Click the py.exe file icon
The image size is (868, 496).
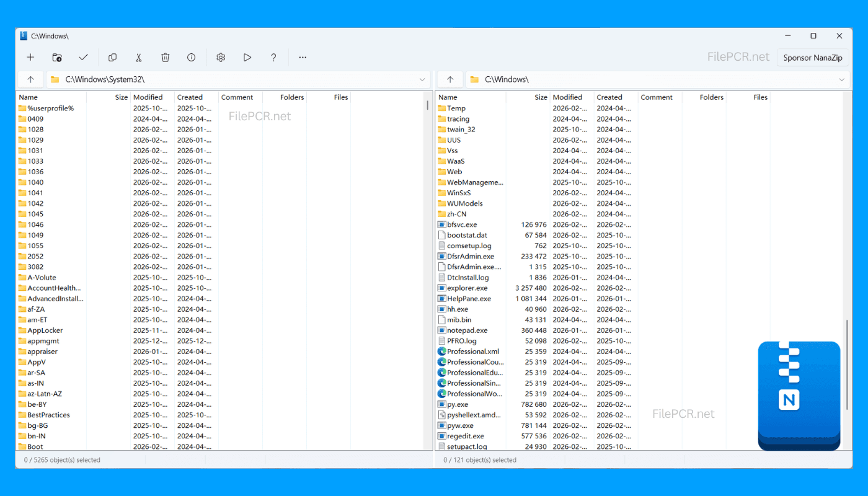pos(442,404)
